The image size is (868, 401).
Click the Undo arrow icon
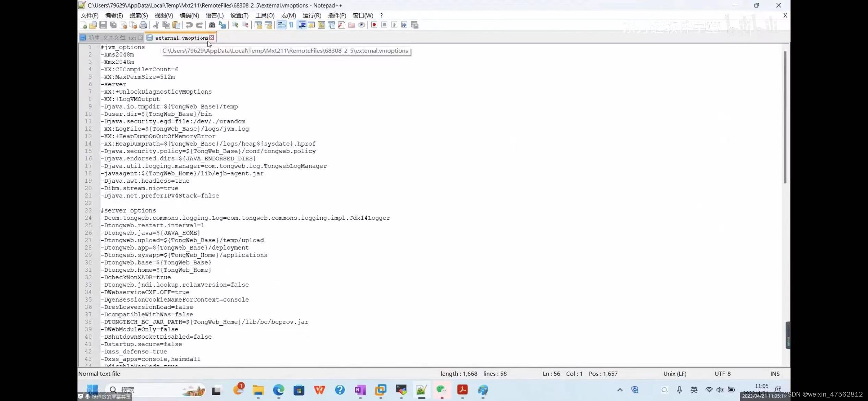click(x=189, y=25)
